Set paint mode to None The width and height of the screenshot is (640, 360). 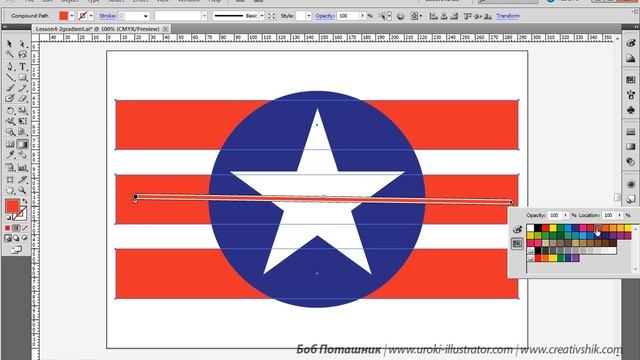pos(25,228)
